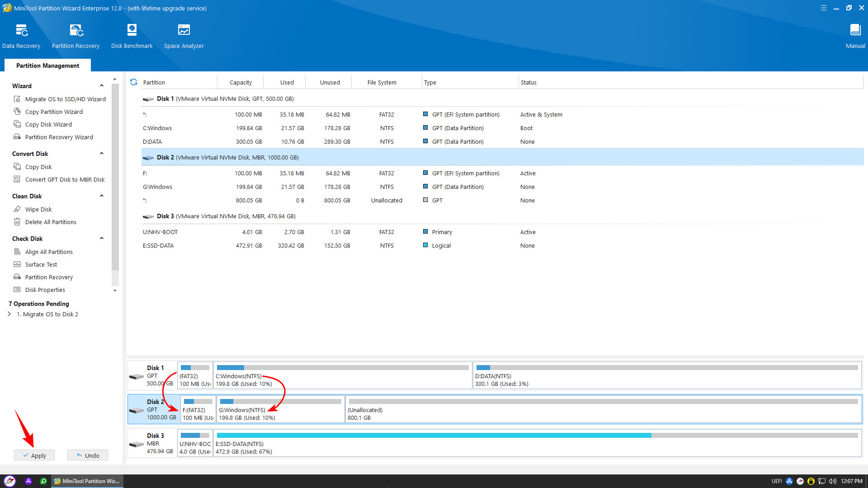Apply the pending operations
868x488 pixels.
click(34, 455)
